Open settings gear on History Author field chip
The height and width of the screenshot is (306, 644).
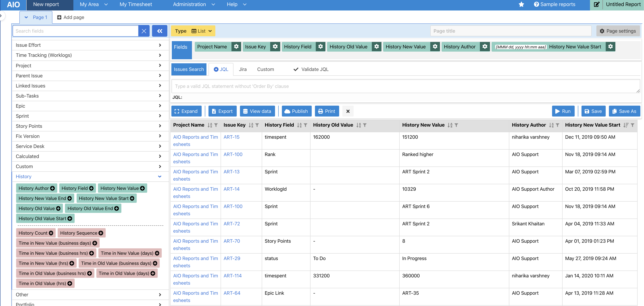pos(485,47)
